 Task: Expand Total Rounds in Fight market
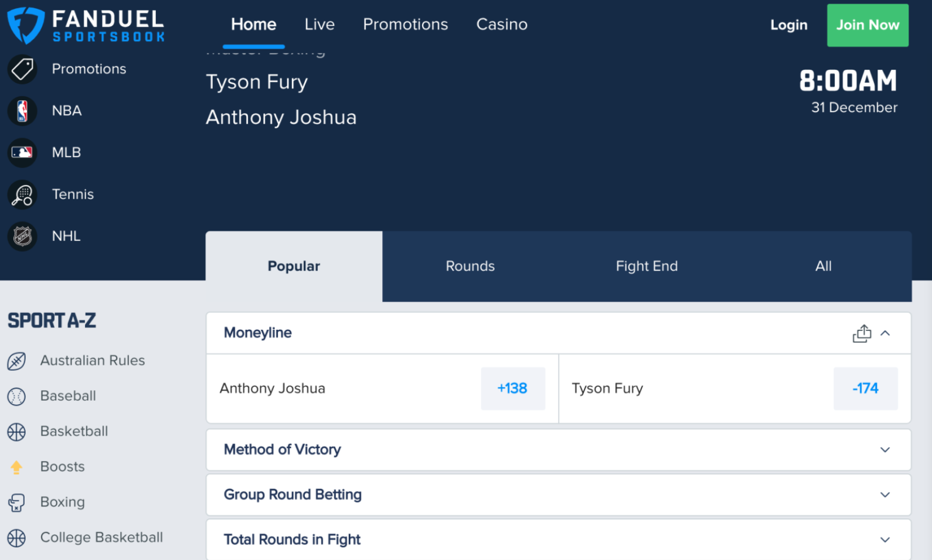pos(885,540)
